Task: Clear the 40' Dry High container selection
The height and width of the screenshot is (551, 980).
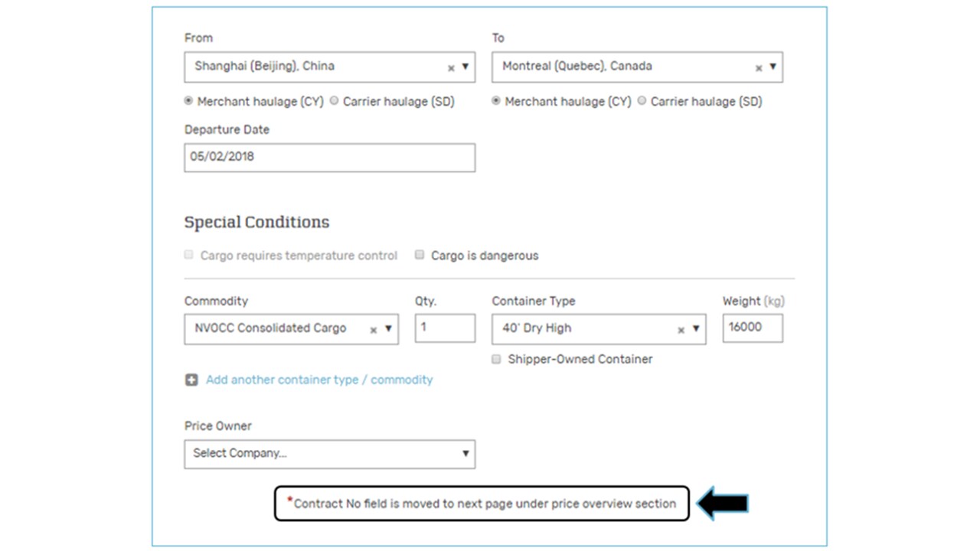Action: coord(681,330)
